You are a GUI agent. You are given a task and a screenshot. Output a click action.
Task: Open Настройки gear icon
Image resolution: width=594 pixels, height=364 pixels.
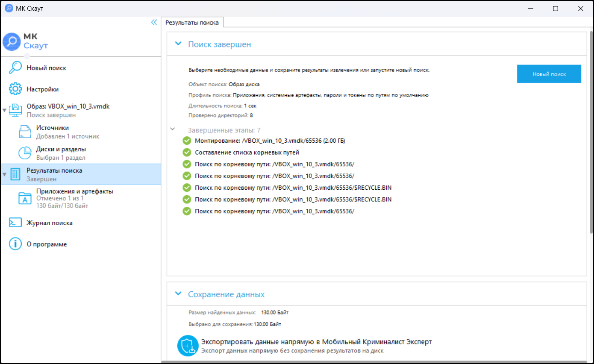pos(15,89)
